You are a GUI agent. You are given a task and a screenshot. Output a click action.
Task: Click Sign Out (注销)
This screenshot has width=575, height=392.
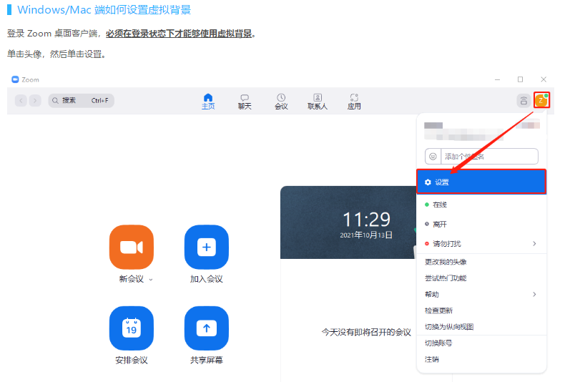tap(432, 359)
